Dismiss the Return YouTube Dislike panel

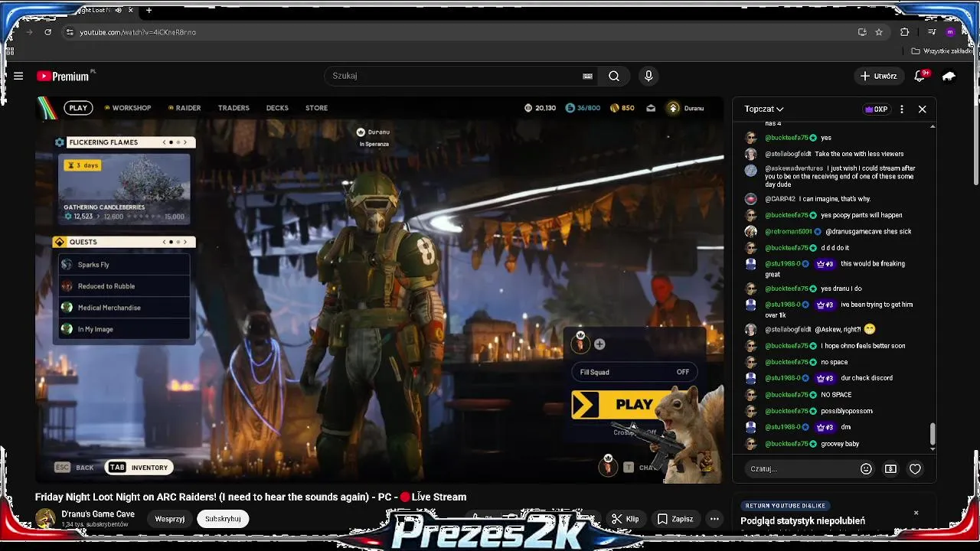[916, 513]
